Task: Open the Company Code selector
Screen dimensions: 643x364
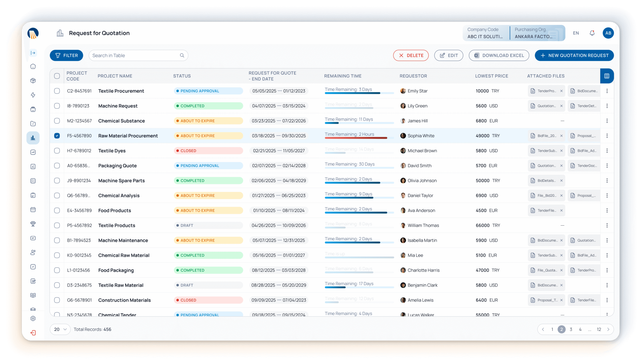Action: pyautogui.click(x=485, y=33)
